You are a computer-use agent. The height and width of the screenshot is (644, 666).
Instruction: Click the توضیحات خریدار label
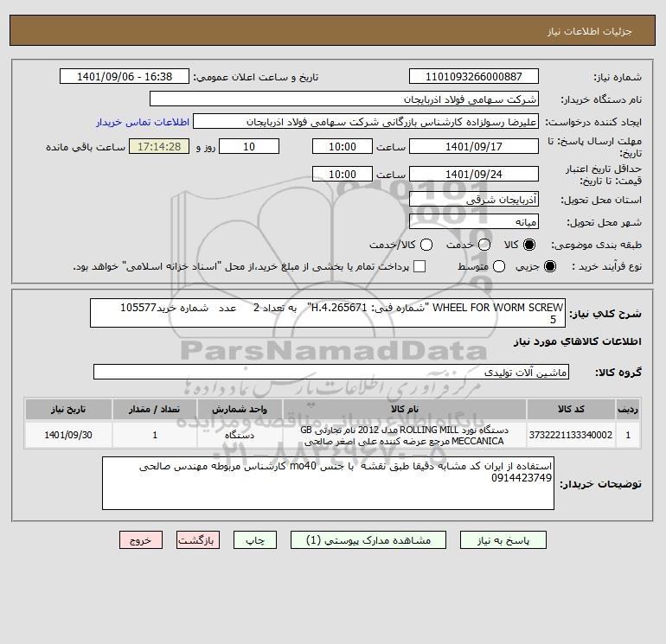600,484
